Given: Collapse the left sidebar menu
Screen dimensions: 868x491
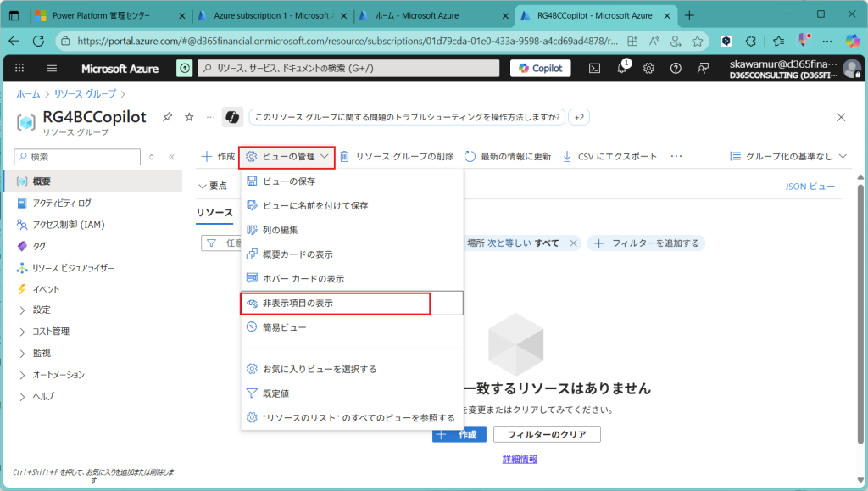Looking at the screenshot, I should point(171,157).
